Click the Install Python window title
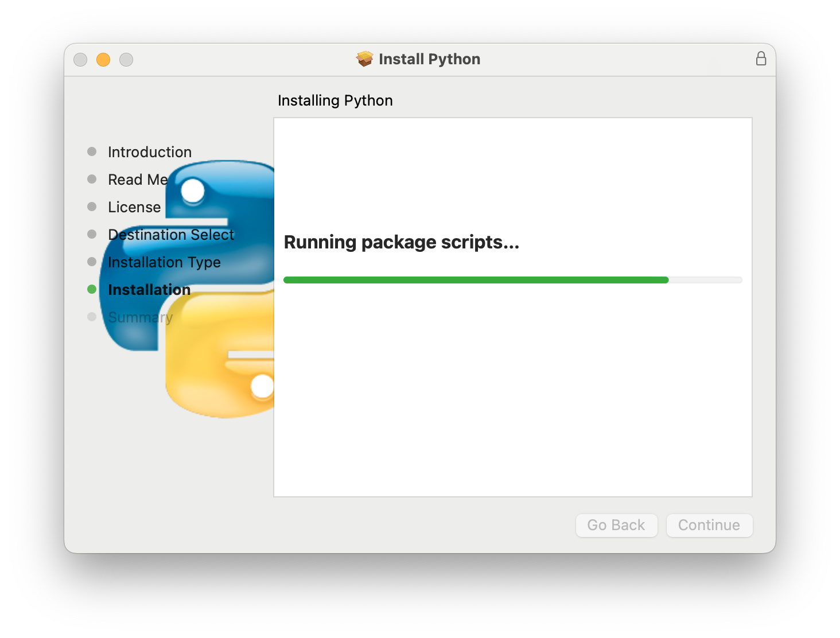 click(x=429, y=59)
